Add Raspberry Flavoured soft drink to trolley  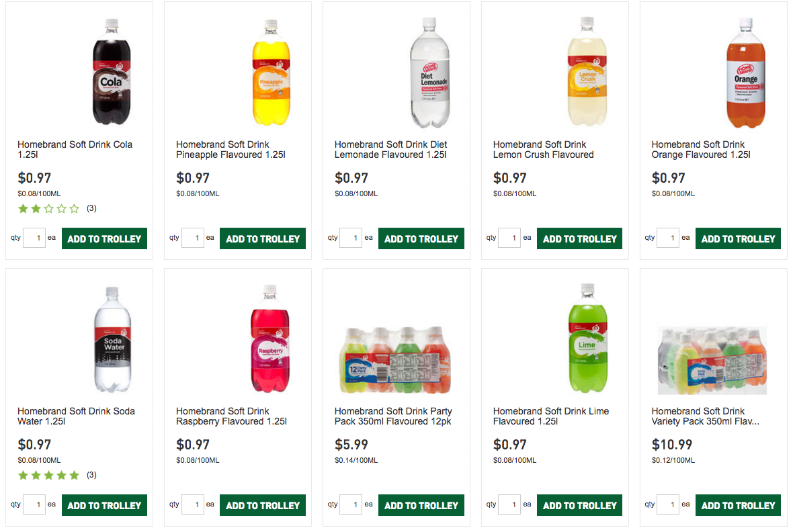pos(263,505)
